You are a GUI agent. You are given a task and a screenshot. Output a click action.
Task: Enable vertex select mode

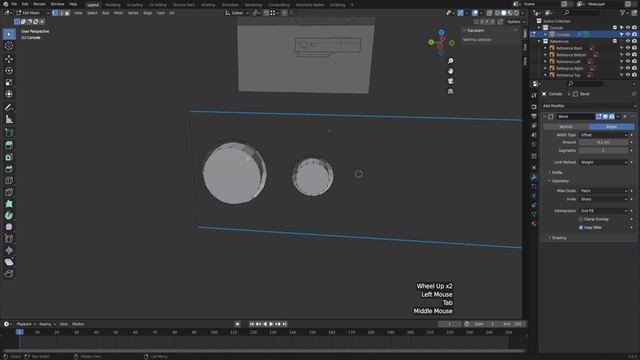coord(55,13)
